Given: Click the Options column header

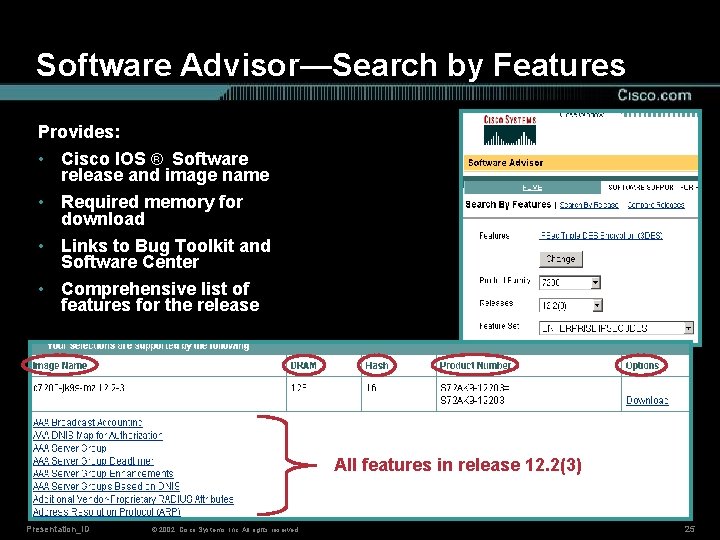Looking at the screenshot, I should coord(642,366).
